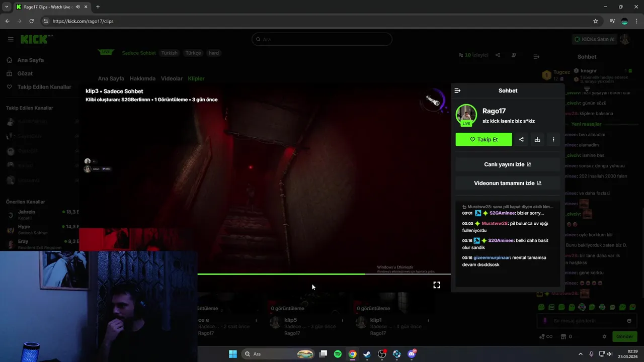The height and width of the screenshot is (362, 644).
Task: Click the chat shop icon showing 0
Action: click(x=567, y=337)
